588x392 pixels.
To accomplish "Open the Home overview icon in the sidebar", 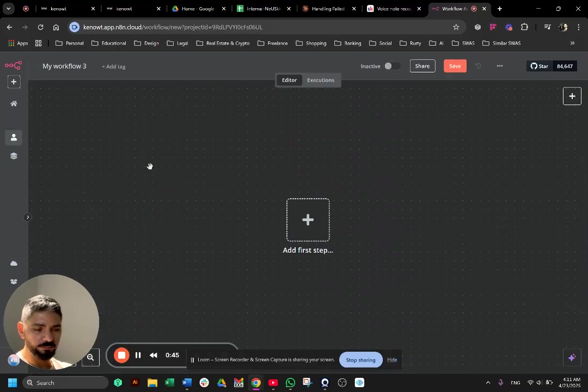I will [14, 103].
